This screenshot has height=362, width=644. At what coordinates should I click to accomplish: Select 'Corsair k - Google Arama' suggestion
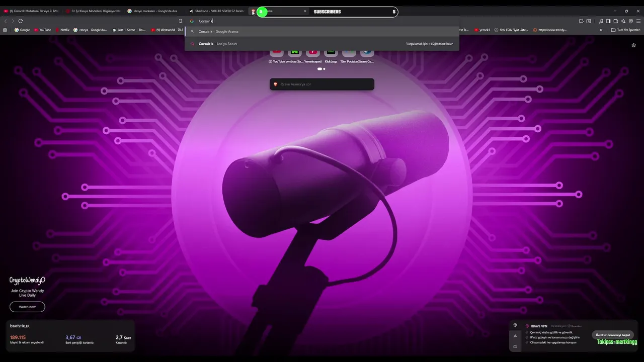[322, 31]
